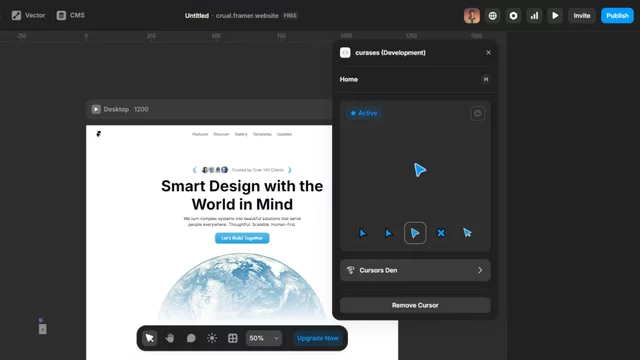Click the Features nav link on canvas
This screenshot has width=640, height=360.
pos(200,134)
